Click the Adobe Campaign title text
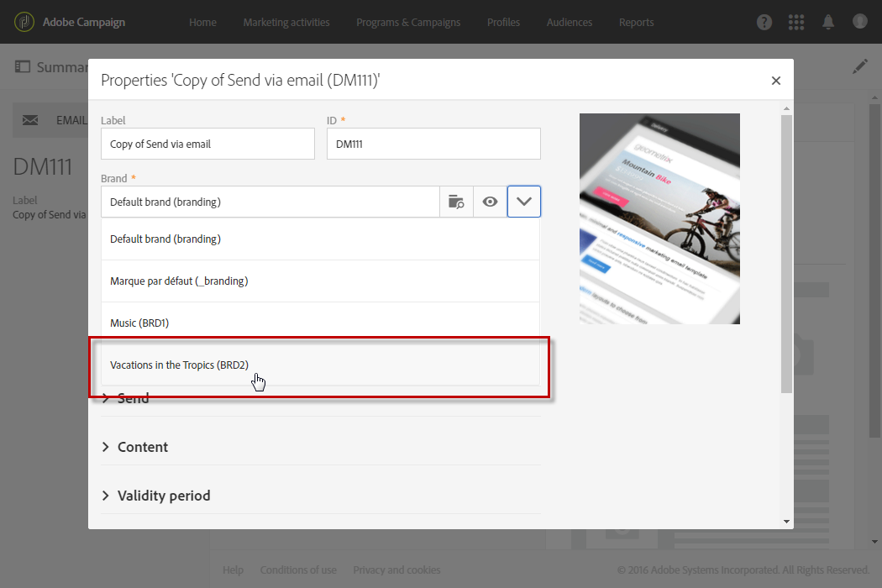The width and height of the screenshot is (882, 588). 84,23
